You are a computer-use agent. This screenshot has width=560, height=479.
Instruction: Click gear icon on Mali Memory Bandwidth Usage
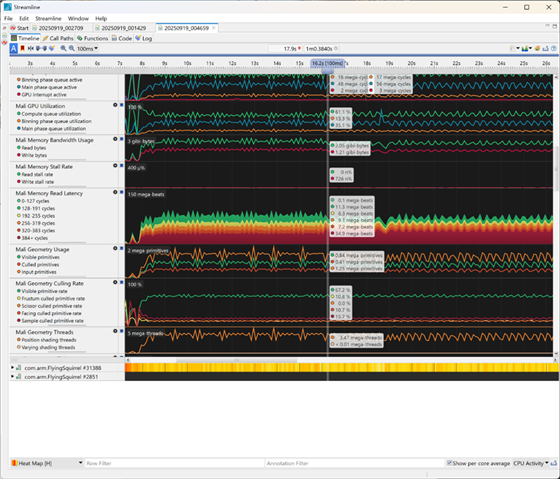click(x=115, y=139)
